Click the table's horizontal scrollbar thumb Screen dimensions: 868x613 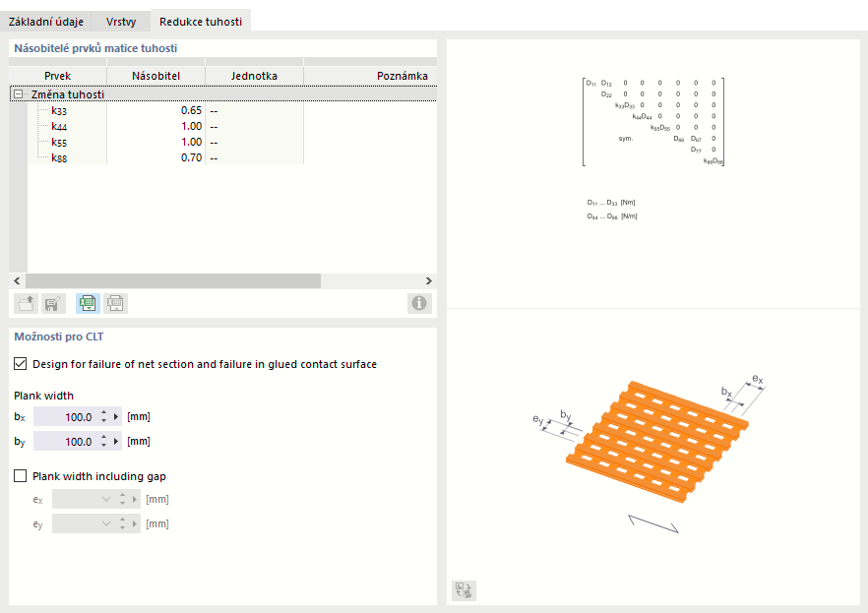174,280
